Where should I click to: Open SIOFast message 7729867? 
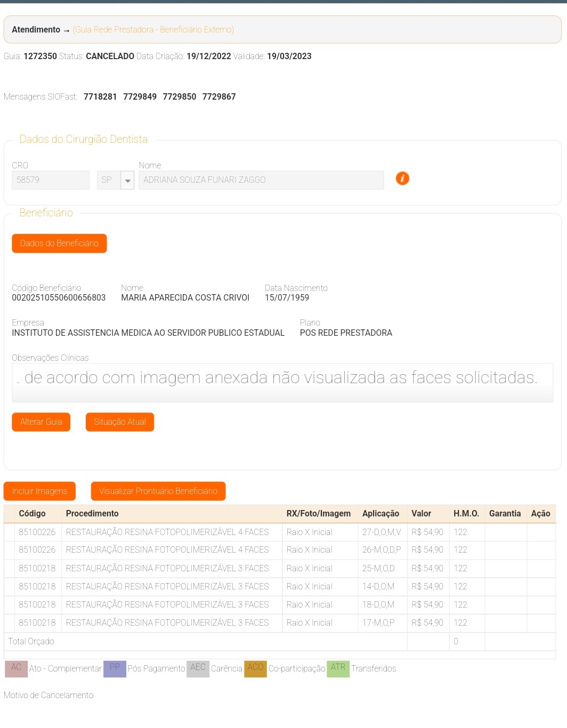coord(218,97)
